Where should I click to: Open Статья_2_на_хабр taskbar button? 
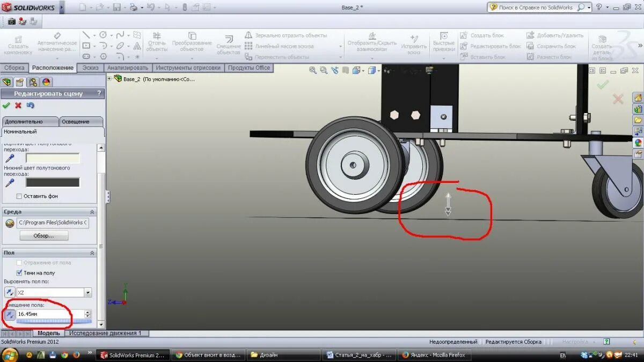(x=360, y=355)
